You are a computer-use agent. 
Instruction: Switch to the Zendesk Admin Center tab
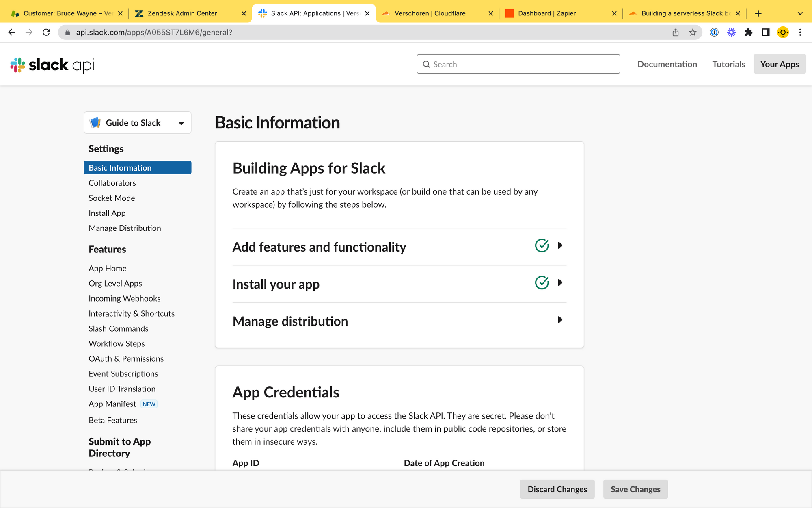click(182, 13)
